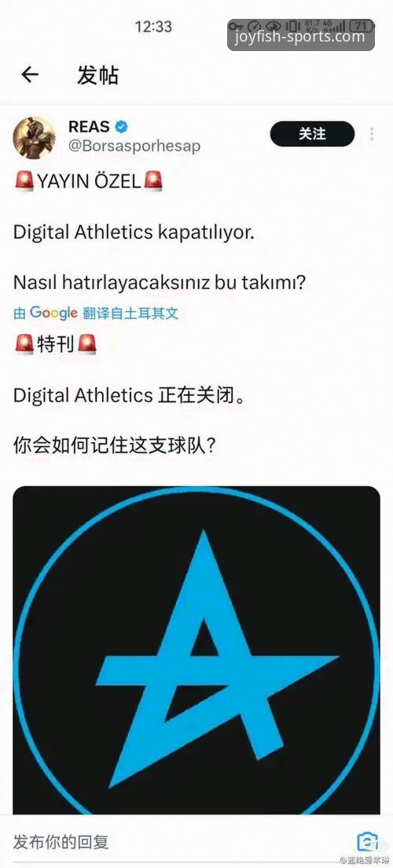Tap the siren emoji before YAYIN ÖZEL
The height and width of the screenshot is (868, 393).
click(24, 181)
